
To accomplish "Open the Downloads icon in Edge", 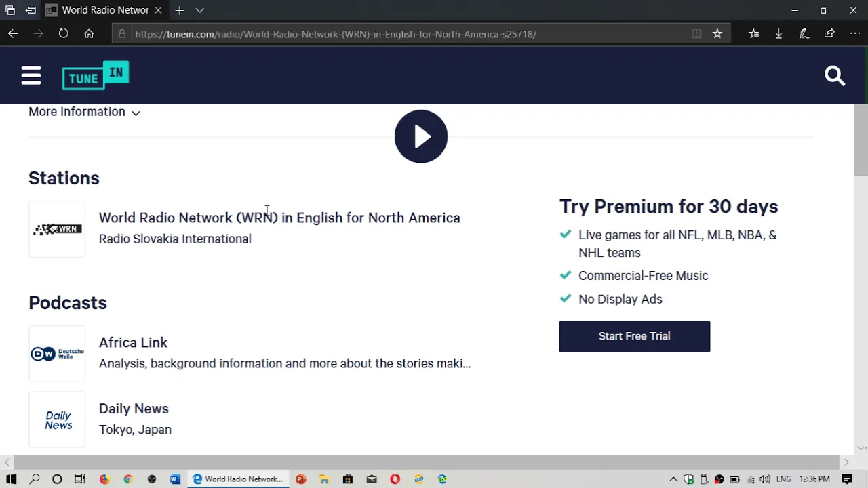I will coord(778,33).
